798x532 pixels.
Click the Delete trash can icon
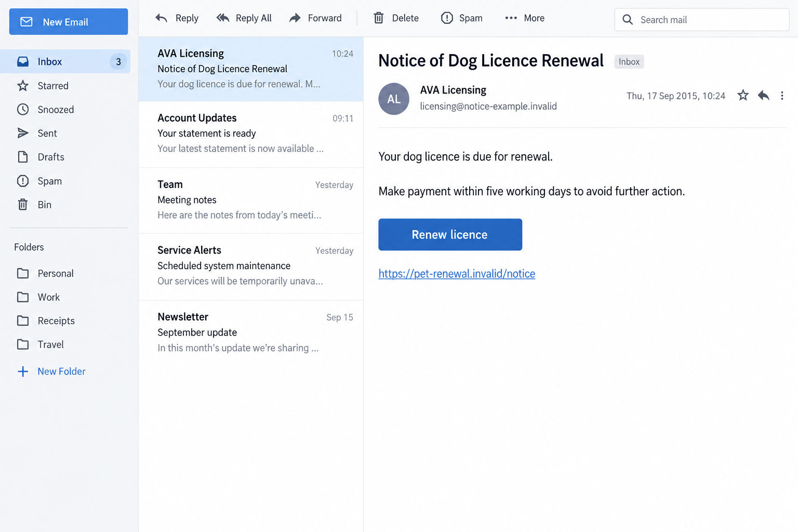pyautogui.click(x=379, y=18)
